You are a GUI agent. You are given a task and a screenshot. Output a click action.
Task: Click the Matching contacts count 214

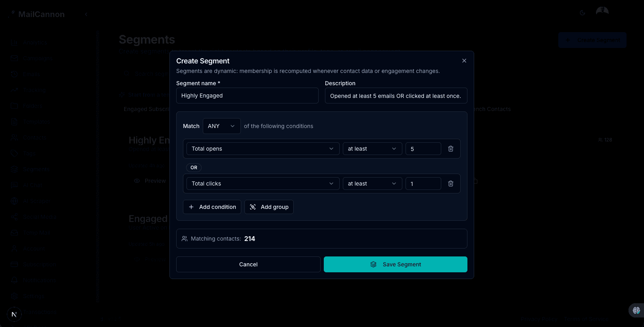pyautogui.click(x=250, y=239)
